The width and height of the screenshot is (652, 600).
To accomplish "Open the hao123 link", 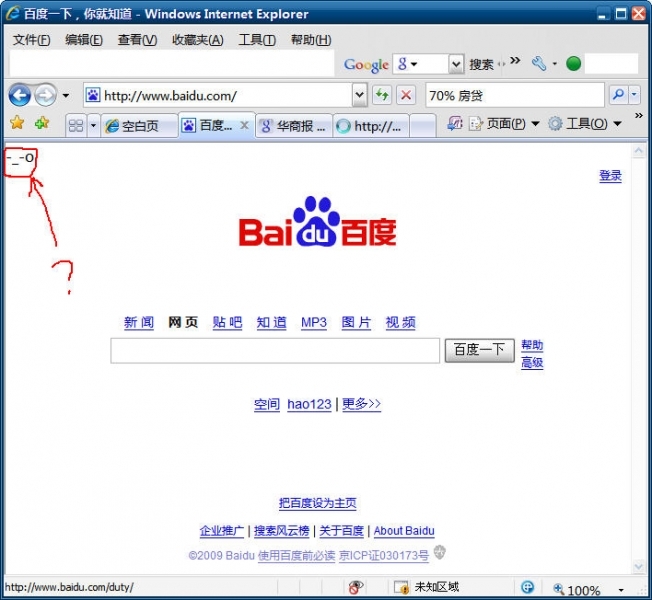I will 309,404.
